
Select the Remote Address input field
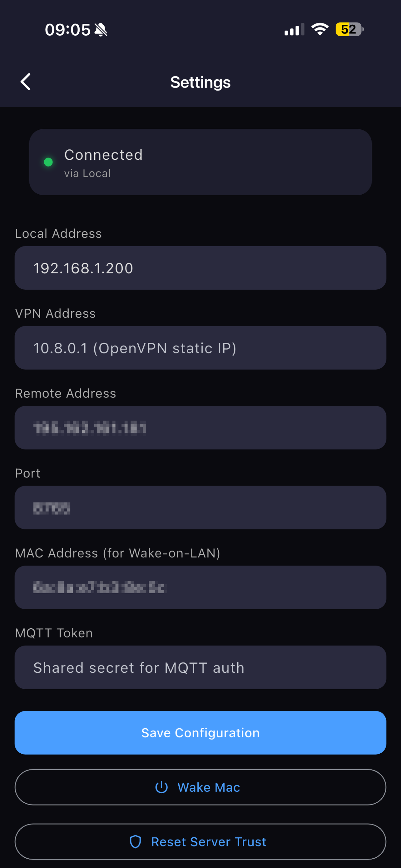coord(200,428)
